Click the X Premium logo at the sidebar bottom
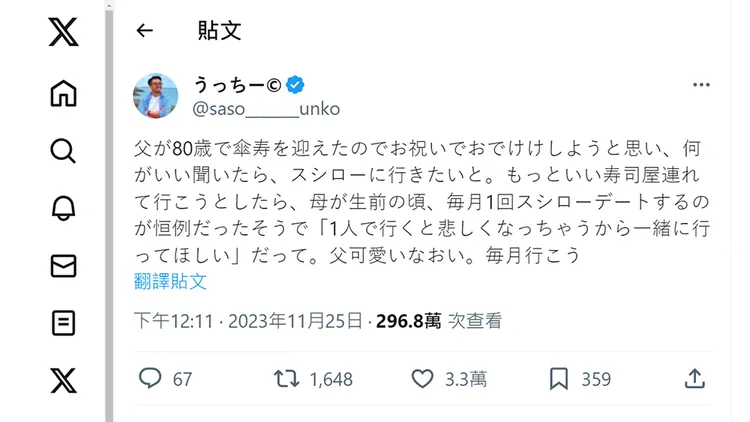750x422 pixels. pos(63,380)
